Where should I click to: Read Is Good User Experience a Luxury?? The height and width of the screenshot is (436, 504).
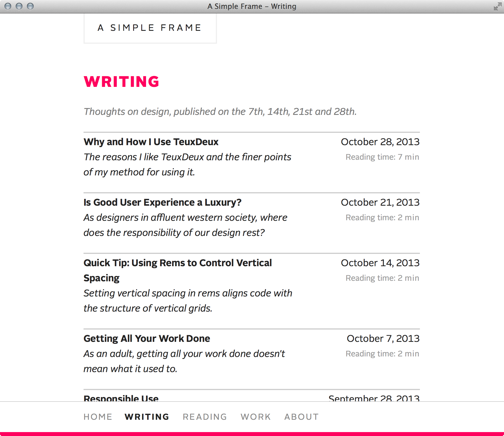162,202
